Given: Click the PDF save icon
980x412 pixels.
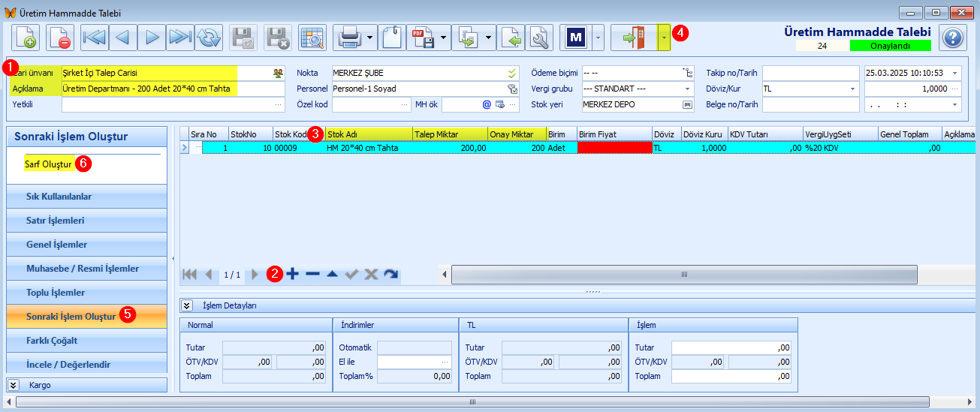Looking at the screenshot, I should click(423, 37).
